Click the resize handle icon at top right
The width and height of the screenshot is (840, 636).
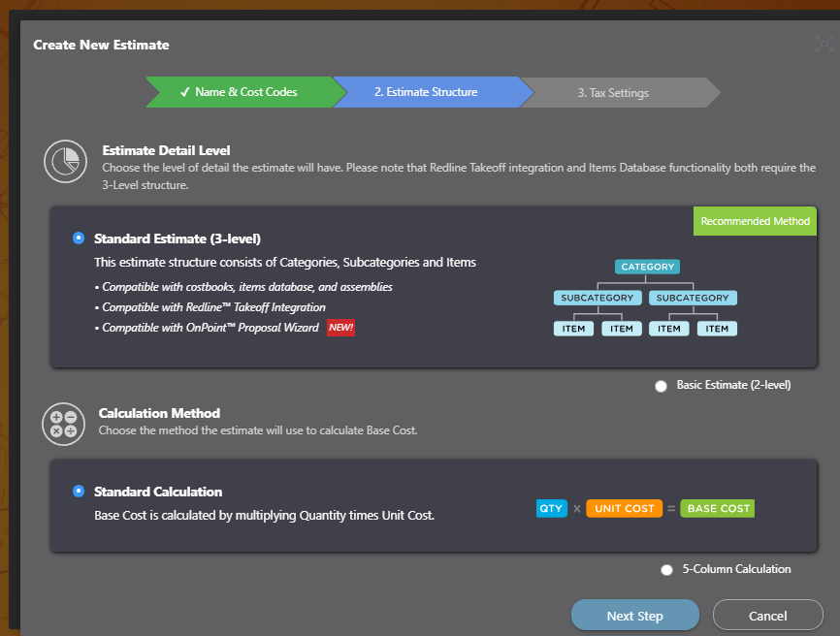pyautogui.click(x=824, y=43)
